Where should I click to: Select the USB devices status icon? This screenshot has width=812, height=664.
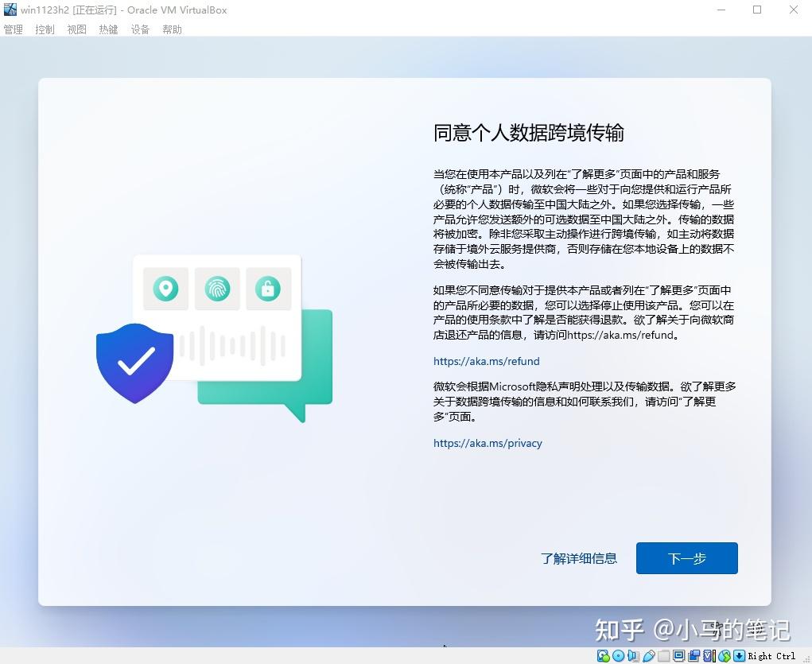[x=648, y=655]
